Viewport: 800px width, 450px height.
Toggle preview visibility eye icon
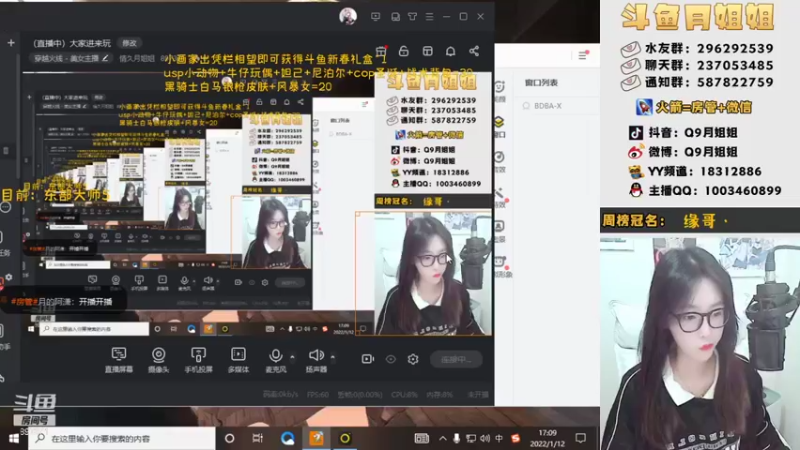coord(390,359)
